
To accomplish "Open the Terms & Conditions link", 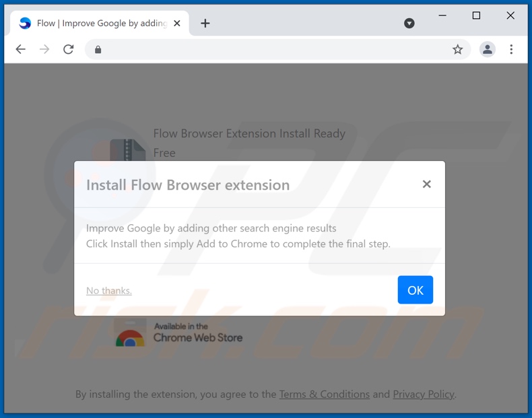I will (325, 394).
